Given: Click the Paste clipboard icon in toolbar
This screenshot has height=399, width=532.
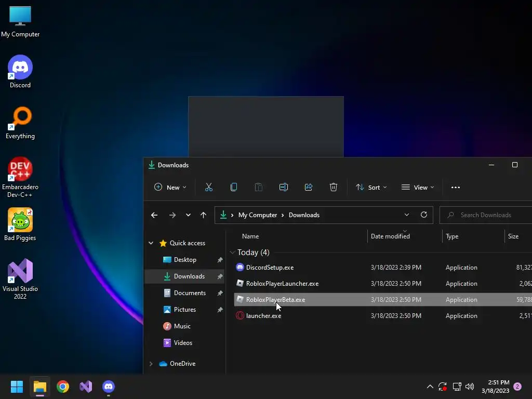Looking at the screenshot, I should coord(259,187).
